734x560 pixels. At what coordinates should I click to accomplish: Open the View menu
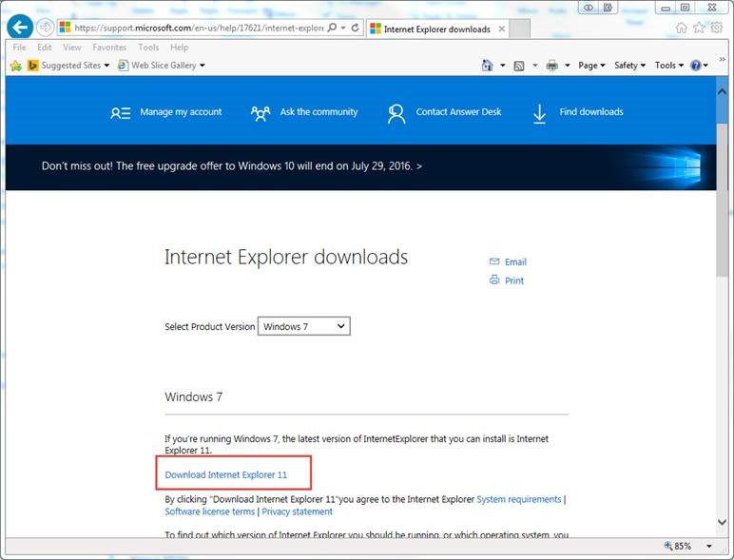pos(72,48)
